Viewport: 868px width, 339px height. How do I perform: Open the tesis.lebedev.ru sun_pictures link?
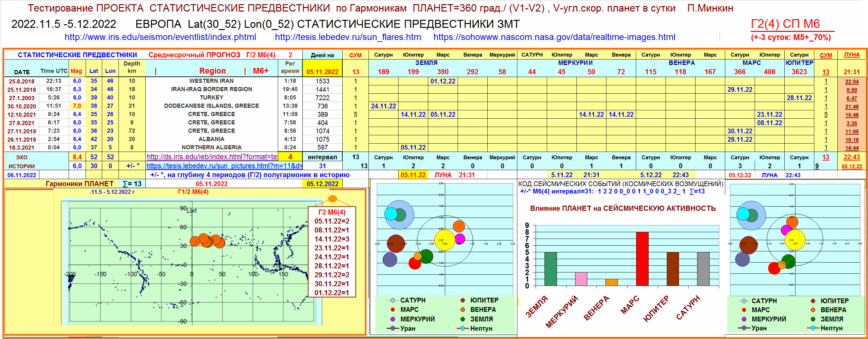coord(224,166)
